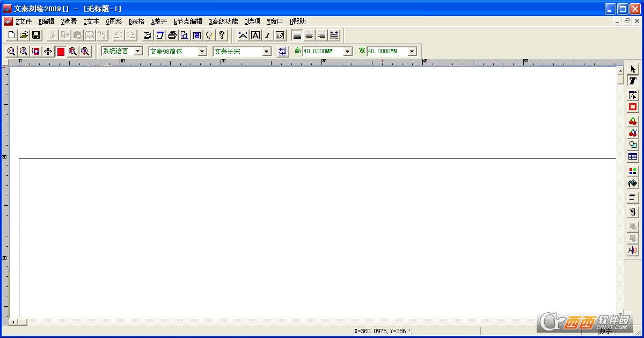Open the V查看 menu
This screenshot has width=644, height=338.
69,21
